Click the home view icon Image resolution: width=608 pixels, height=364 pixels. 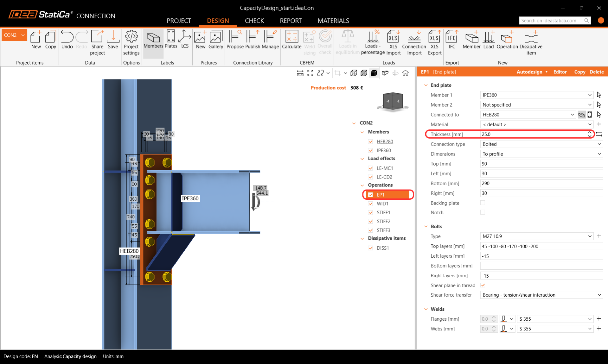click(405, 73)
